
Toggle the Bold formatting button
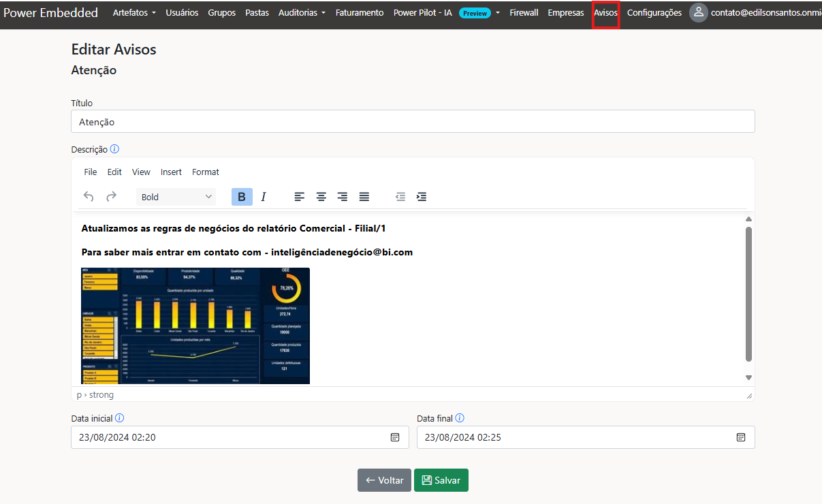tap(242, 197)
